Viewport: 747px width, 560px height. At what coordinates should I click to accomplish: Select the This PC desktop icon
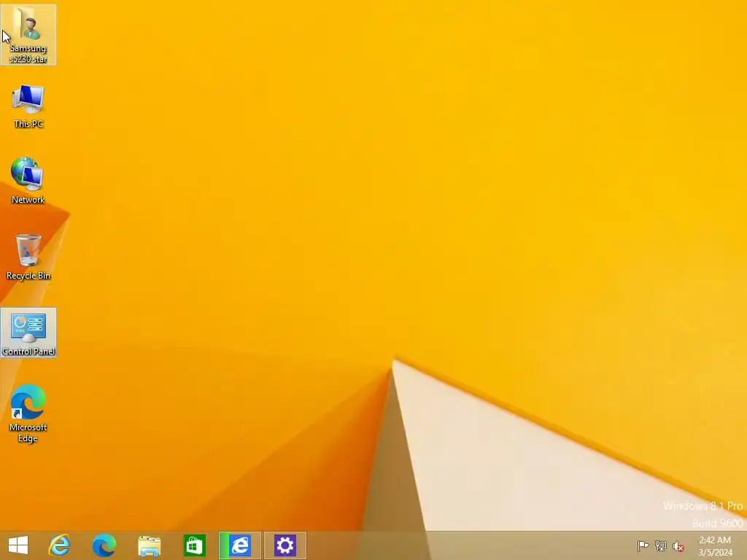(x=28, y=106)
